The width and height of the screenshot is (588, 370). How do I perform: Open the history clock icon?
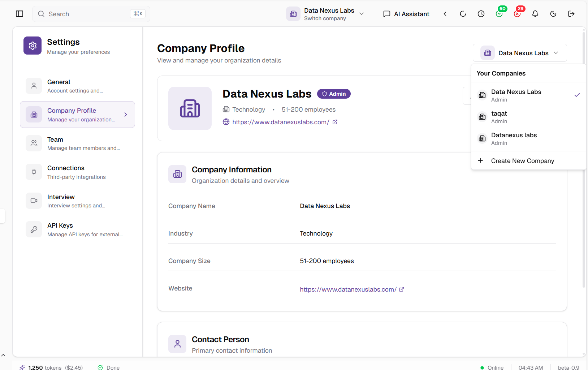pyautogui.click(x=481, y=14)
